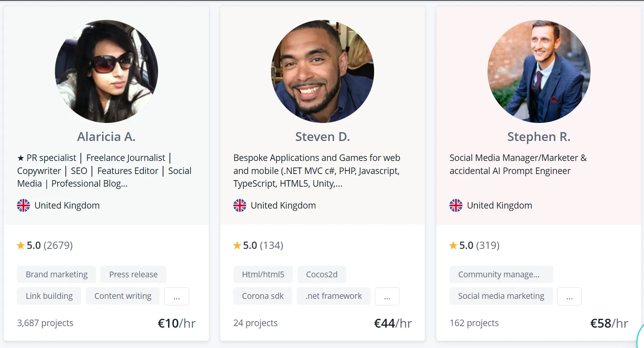Click the .net framework skill tag
The height and width of the screenshot is (348, 644).
333,296
